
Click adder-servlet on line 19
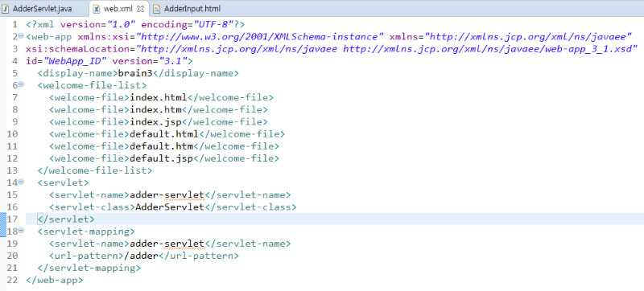[x=167, y=244]
